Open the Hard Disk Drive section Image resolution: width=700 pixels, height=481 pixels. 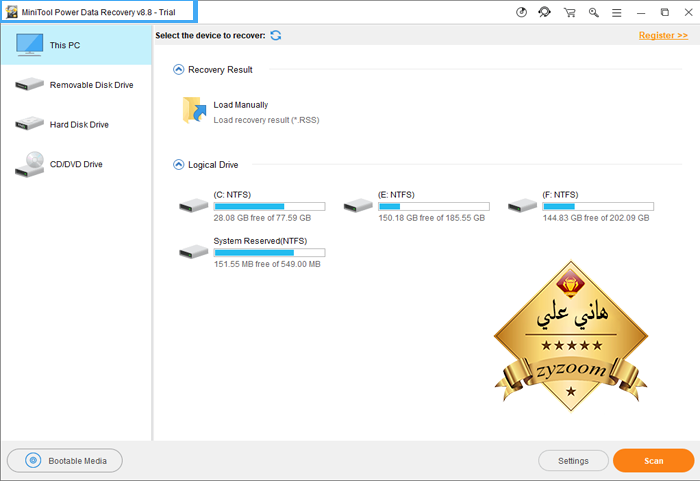coord(76,125)
